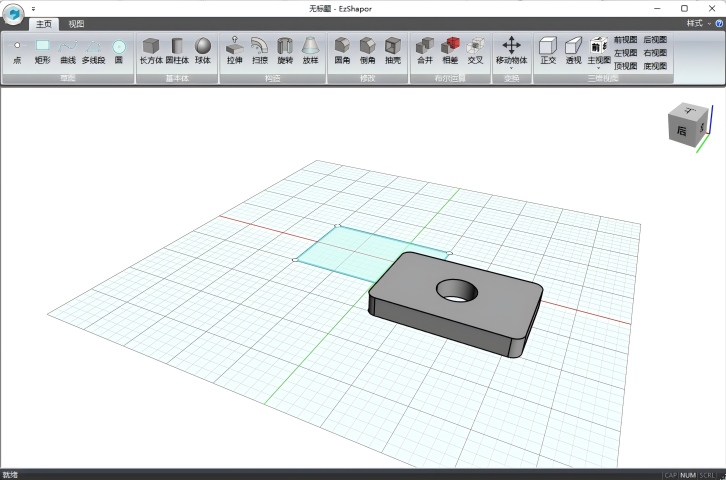Open the 主页 home ribbon tab
This screenshot has width=726, height=480.
pos(43,23)
